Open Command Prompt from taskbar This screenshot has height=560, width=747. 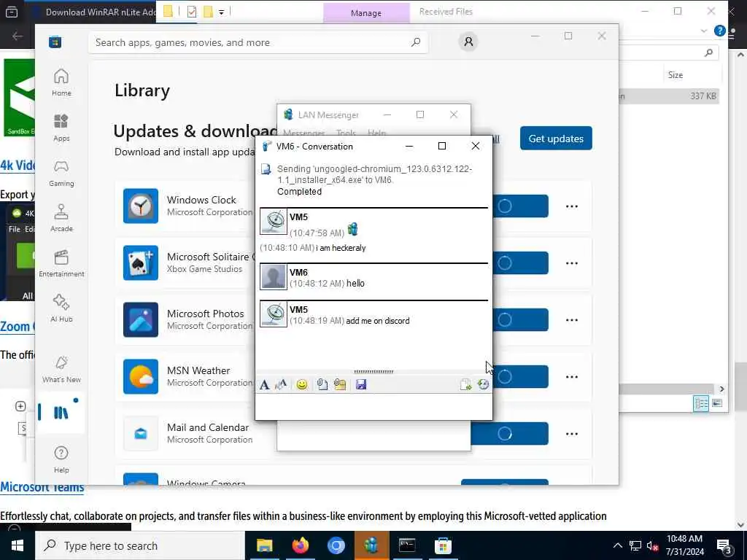coord(407,545)
